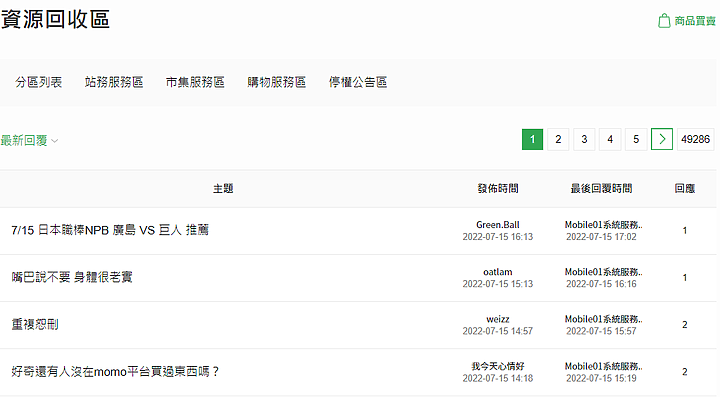Screen dimensions: 720x397
Task: View author 我今天心情好 profile
Action: click(498, 366)
